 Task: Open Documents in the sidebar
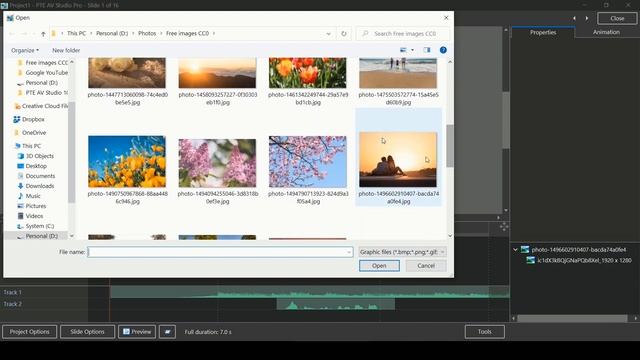point(36,176)
